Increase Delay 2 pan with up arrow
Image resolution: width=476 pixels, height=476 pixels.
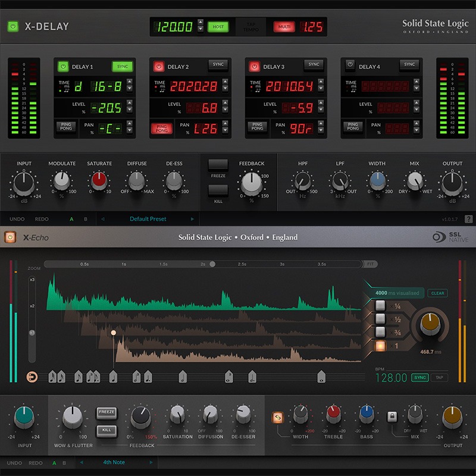[x=225, y=123]
